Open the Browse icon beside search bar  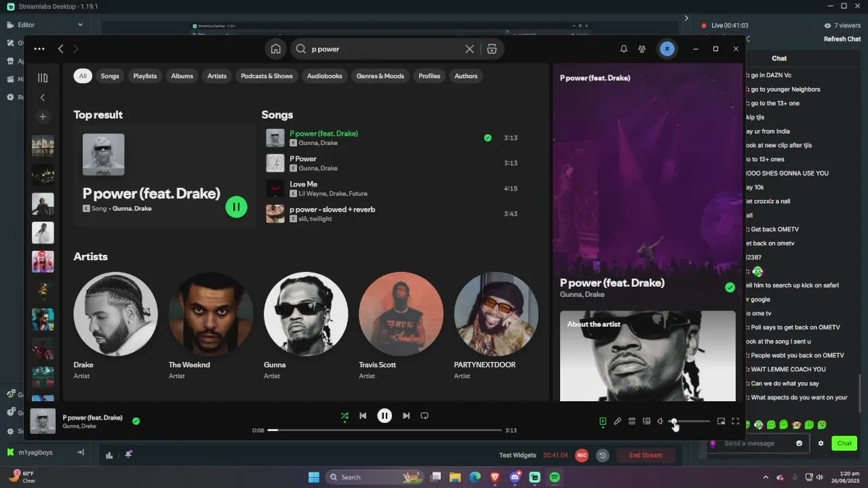point(492,49)
